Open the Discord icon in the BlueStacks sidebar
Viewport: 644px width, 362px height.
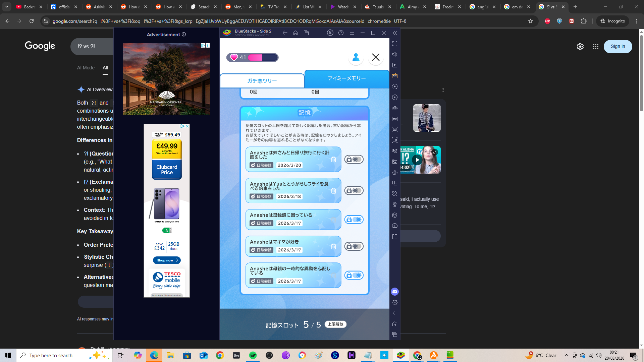[395, 292]
